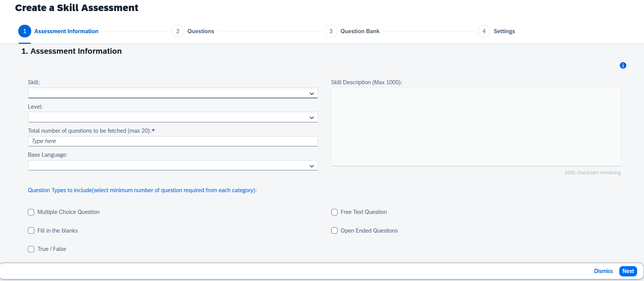This screenshot has height=281, width=644.
Task: Click the Dismiss button
Action: click(x=603, y=271)
